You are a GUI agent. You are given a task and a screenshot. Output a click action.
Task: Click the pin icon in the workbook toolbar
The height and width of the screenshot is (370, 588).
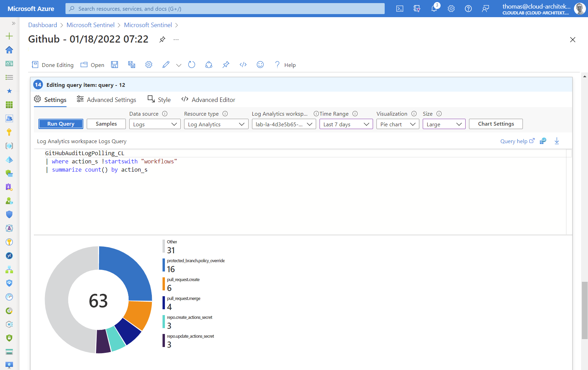pos(226,65)
